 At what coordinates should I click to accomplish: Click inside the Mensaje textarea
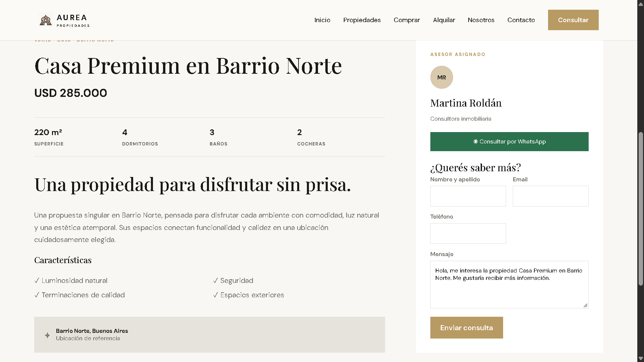tap(509, 285)
